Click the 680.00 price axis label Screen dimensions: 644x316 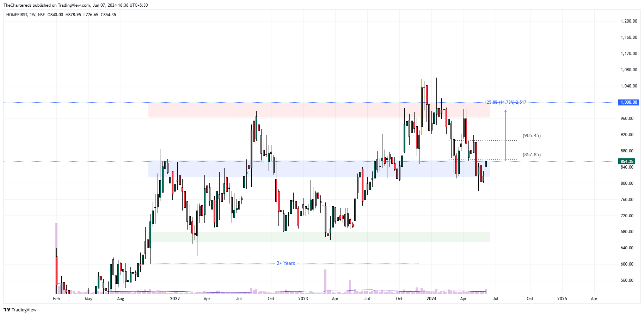[x=627, y=232]
